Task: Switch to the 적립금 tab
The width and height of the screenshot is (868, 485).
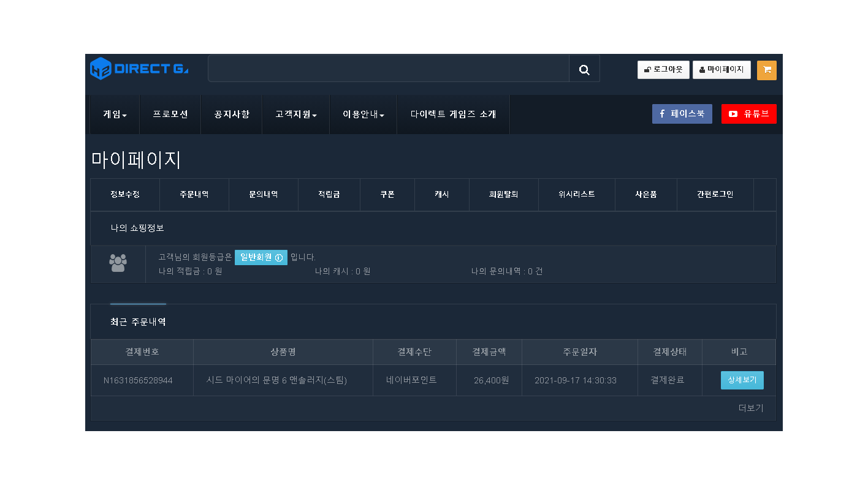Action: coord(329,195)
